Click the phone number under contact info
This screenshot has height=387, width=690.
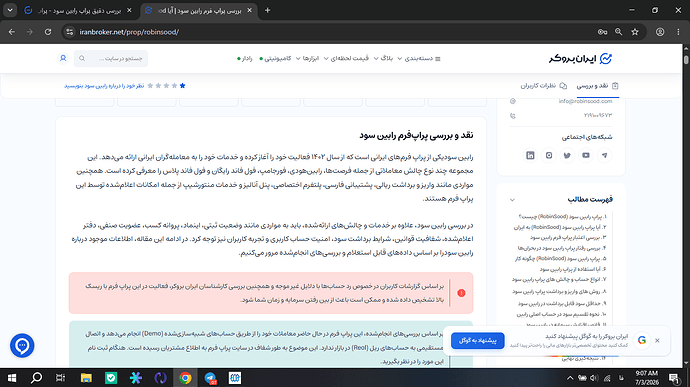click(598, 115)
